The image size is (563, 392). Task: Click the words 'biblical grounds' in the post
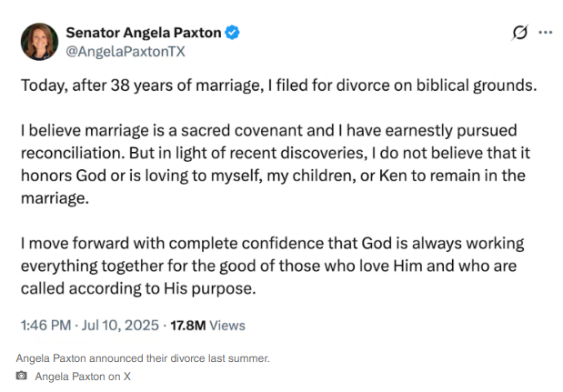485,87
